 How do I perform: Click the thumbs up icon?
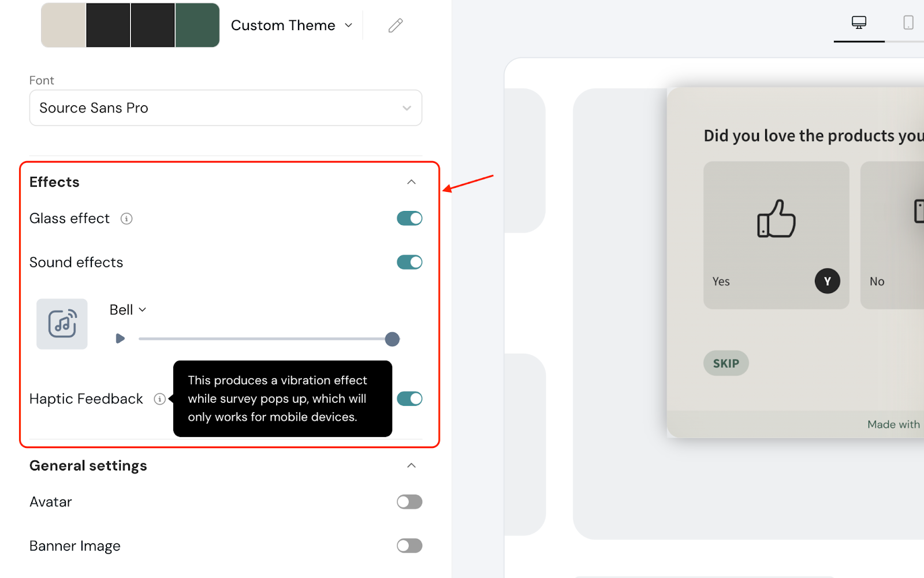pos(776,219)
